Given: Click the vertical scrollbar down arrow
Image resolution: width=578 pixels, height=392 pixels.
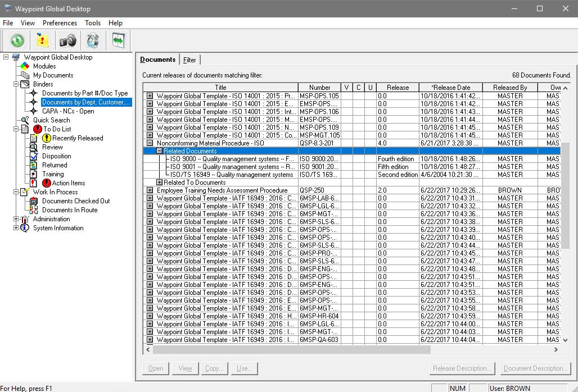Looking at the screenshot, I should pyautogui.click(x=566, y=340).
